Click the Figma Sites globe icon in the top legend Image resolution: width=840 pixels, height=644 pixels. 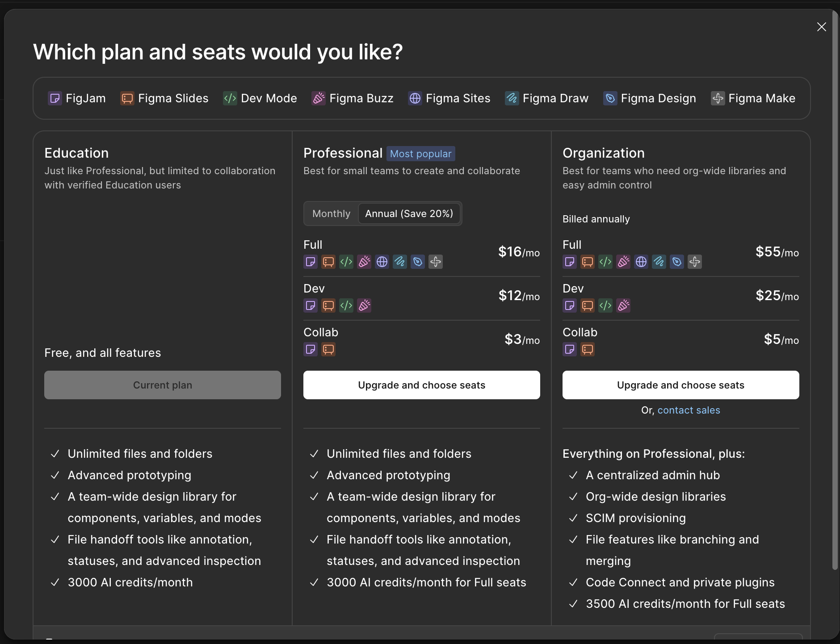point(415,98)
